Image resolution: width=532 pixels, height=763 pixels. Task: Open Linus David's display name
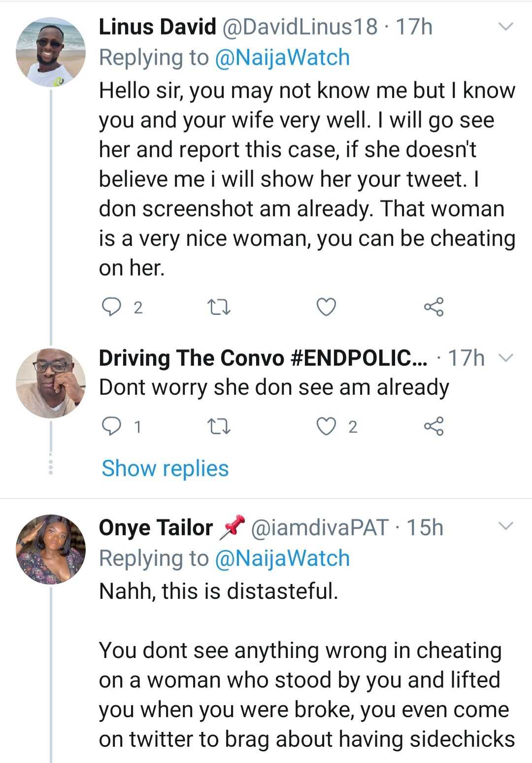pyautogui.click(x=157, y=27)
